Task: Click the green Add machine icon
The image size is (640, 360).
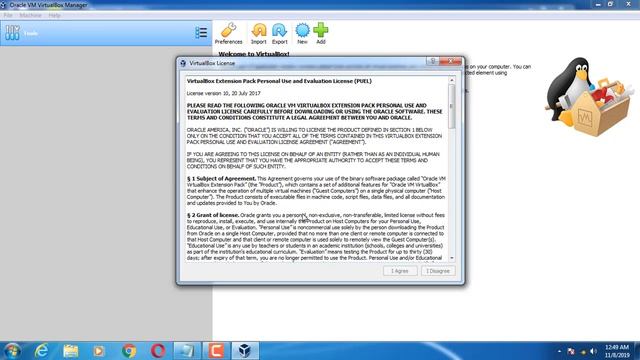Action: click(x=321, y=33)
